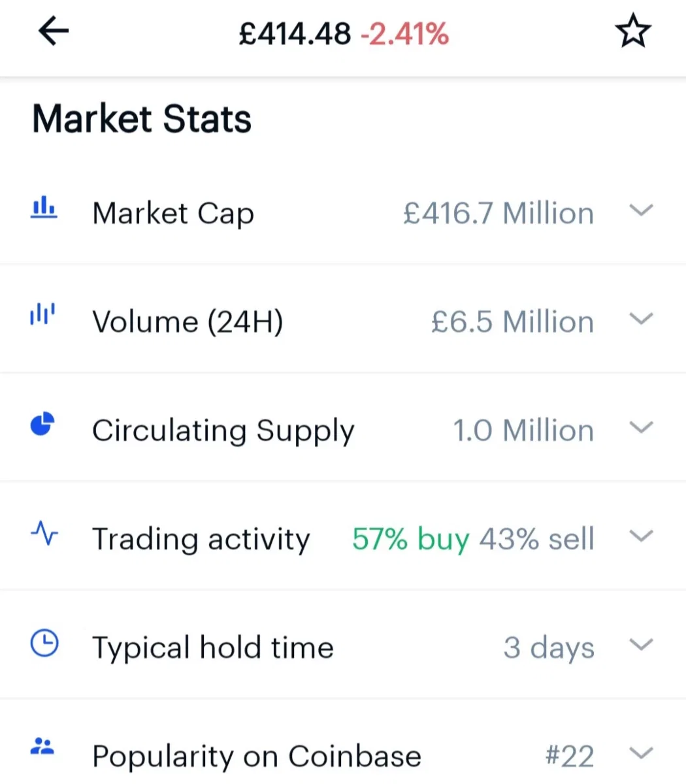Expand the Volume (24H) chevron
The height and width of the screenshot is (784, 686).
coord(641,319)
